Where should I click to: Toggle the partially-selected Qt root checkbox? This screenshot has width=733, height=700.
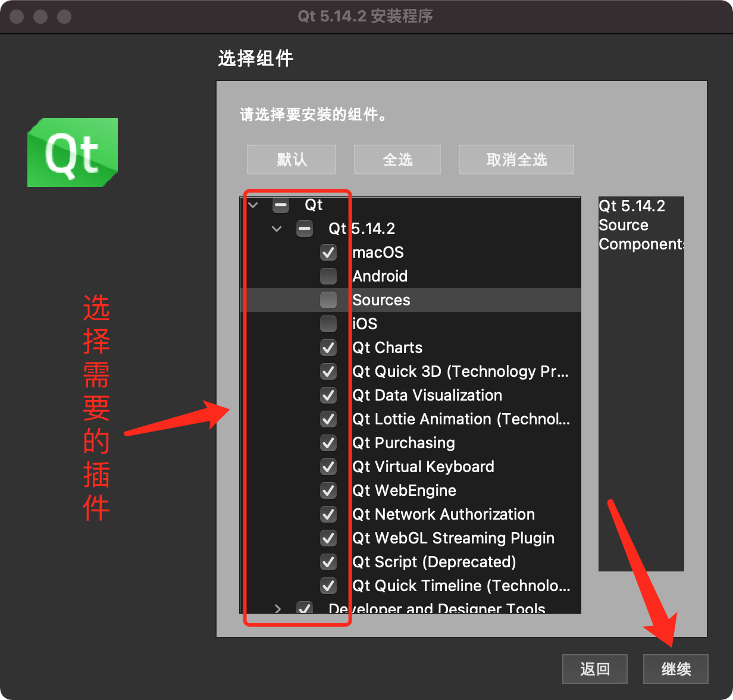pos(280,205)
